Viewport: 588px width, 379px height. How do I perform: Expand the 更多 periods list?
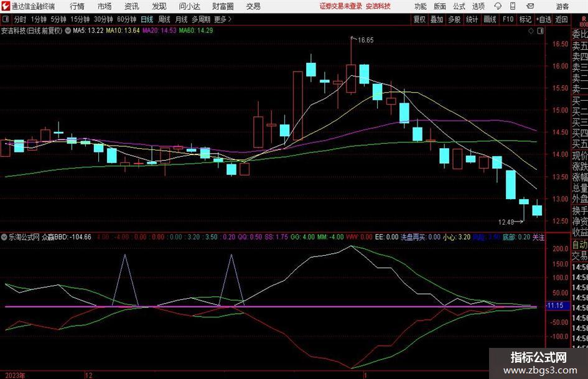pyautogui.click(x=223, y=19)
